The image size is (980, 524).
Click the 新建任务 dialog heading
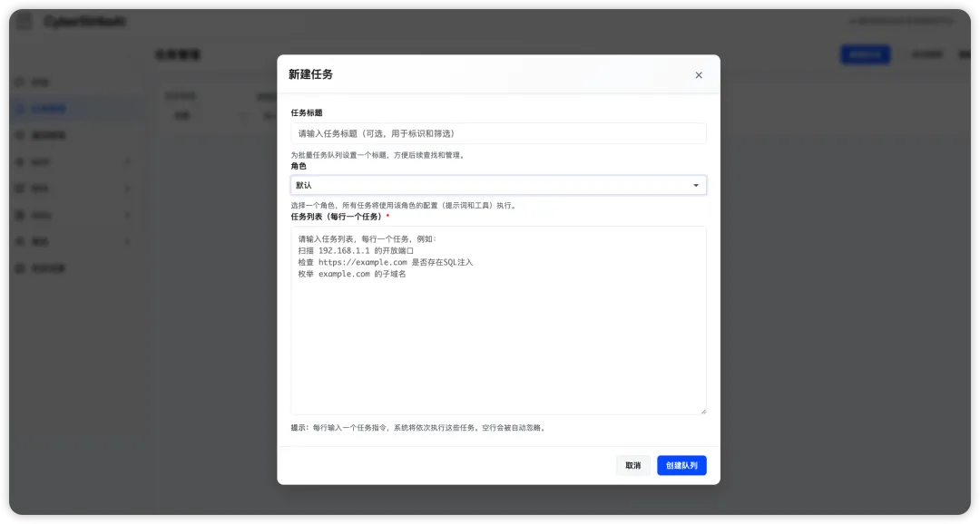pos(310,74)
